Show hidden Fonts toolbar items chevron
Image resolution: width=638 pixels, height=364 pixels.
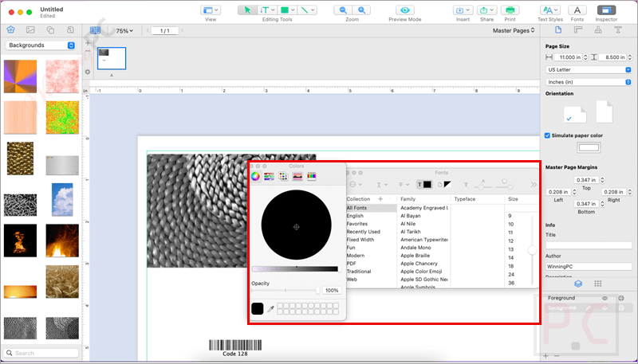pyautogui.click(x=534, y=185)
